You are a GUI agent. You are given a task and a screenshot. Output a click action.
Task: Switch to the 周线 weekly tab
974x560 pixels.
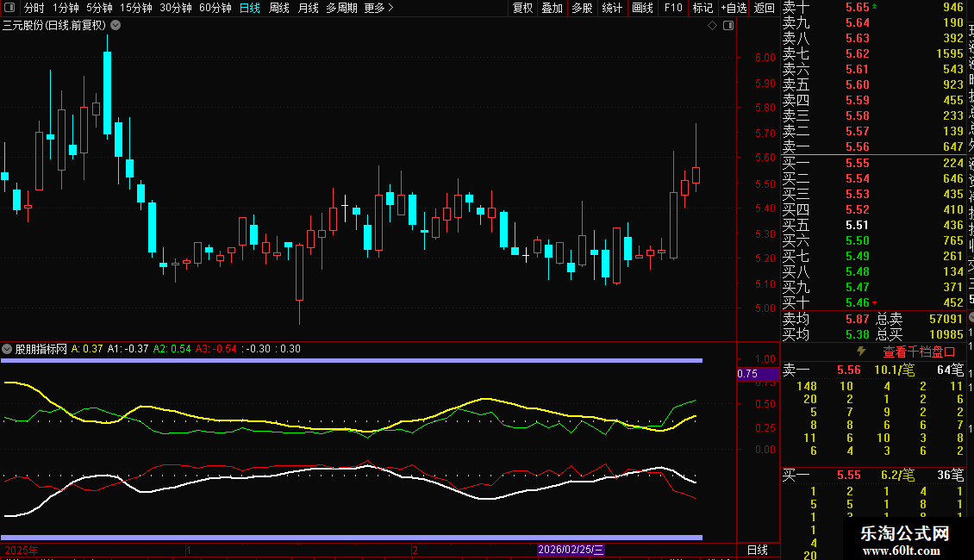click(x=279, y=8)
